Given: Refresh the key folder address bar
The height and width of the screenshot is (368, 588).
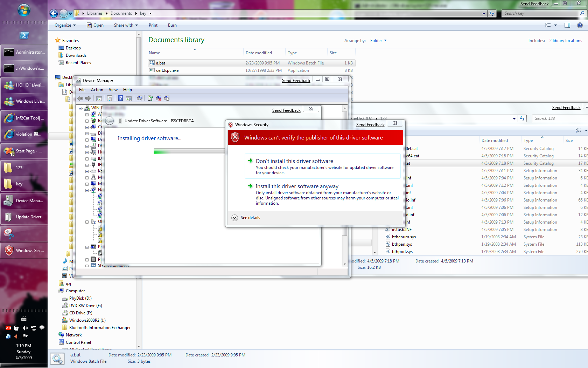Looking at the screenshot, I should pyautogui.click(x=492, y=13).
